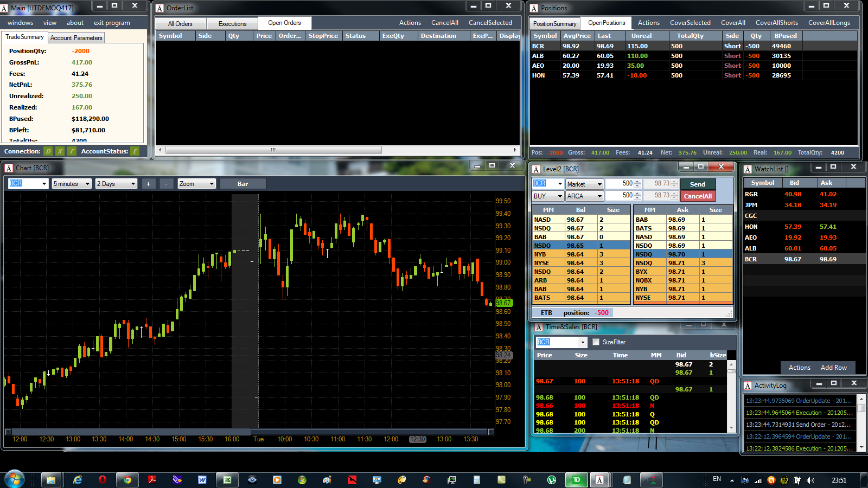The height and width of the screenshot is (488, 868).
Task: Click the E account status indicator
Action: pyautogui.click(x=135, y=151)
